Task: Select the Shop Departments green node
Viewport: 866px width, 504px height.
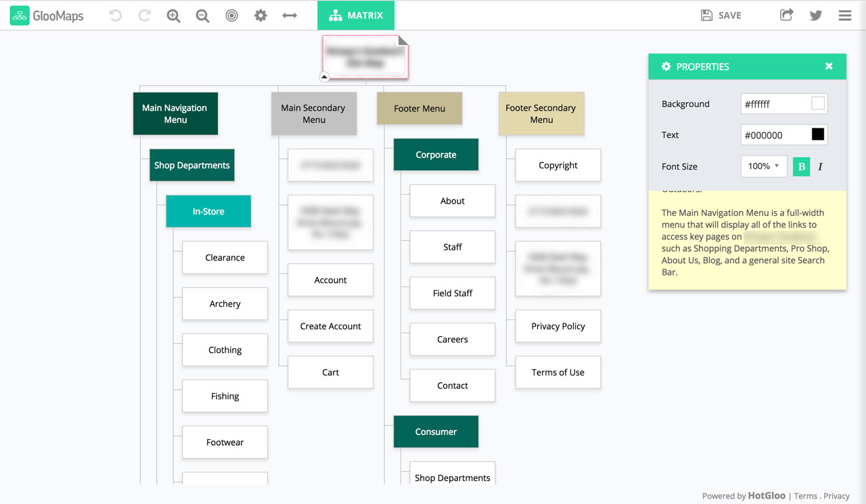Action: click(x=192, y=165)
